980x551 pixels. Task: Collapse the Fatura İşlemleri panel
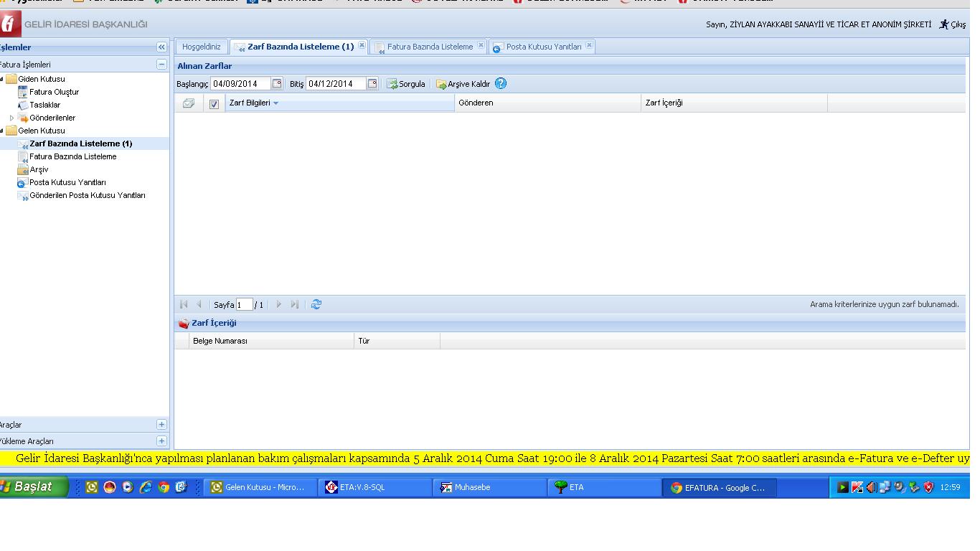[161, 65]
